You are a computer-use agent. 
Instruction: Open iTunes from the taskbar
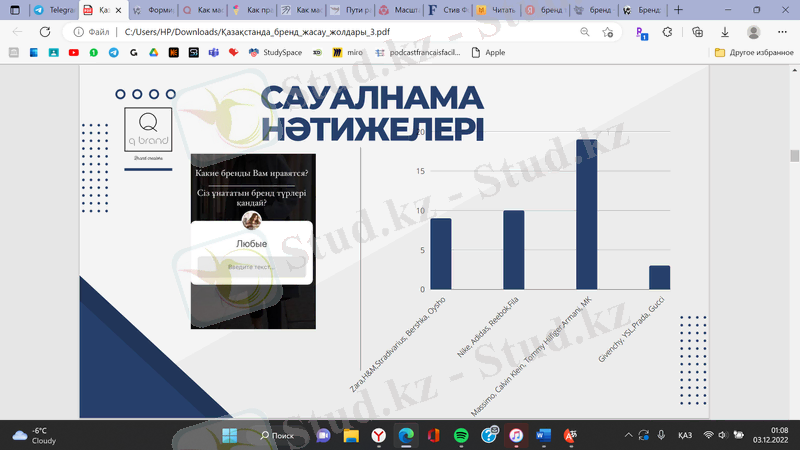(x=516, y=435)
